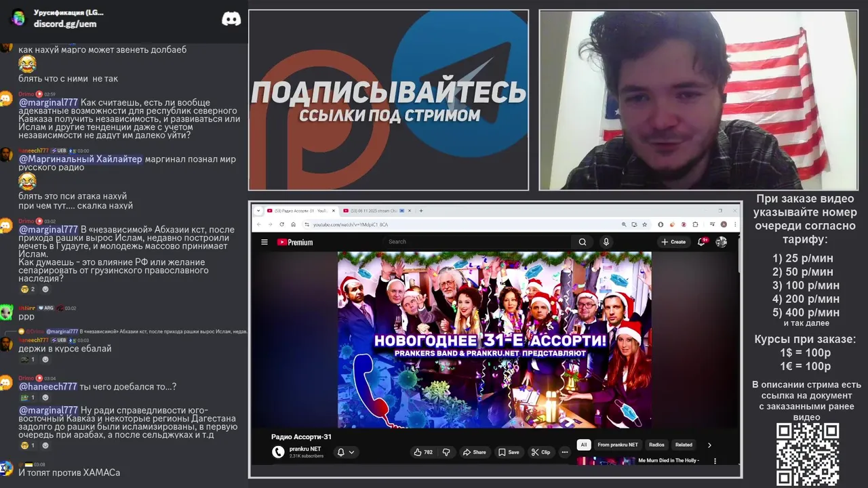Open browser home page icon
Image resolution: width=868 pixels, height=488 pixels.
[293, 224]
